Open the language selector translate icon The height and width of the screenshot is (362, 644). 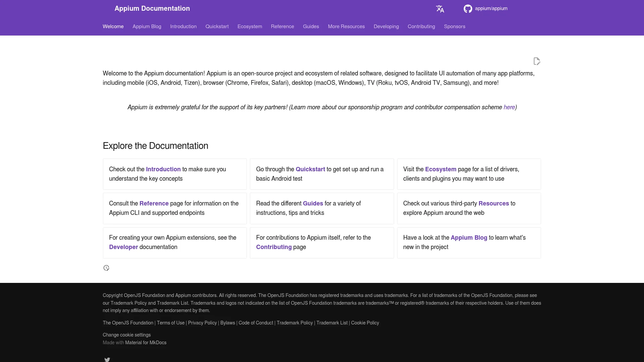point(440,9)
